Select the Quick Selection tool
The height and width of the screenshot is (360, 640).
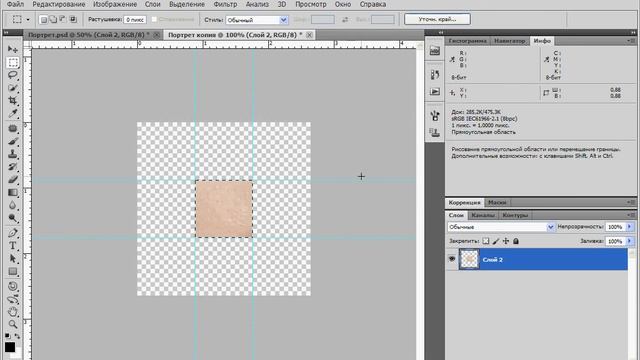pyautogui.click(x=13, y=88)
